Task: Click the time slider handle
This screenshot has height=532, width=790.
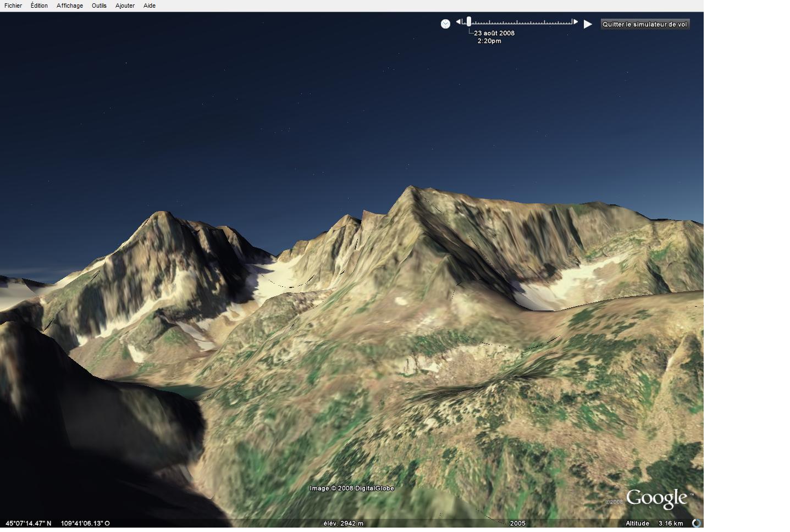Action: pyautogui.click(x=469, y=22)
